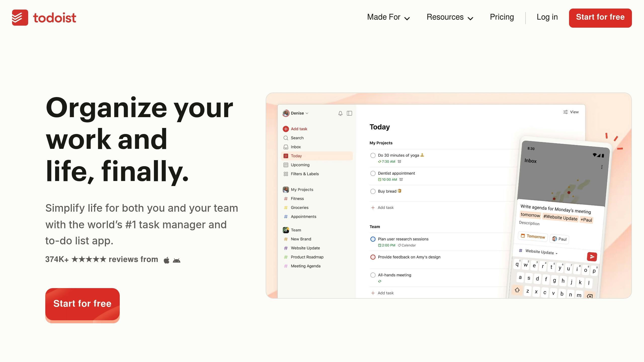Click the Apple icon beside reviews
The height and width of the screenshot is (362, 644).
point(167,260)
